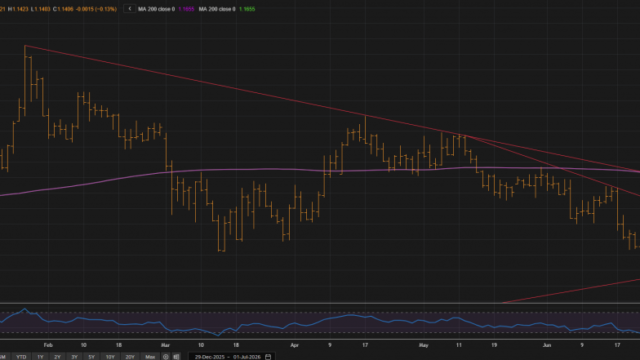Click the L1.1403 low price value

point(40,9)
